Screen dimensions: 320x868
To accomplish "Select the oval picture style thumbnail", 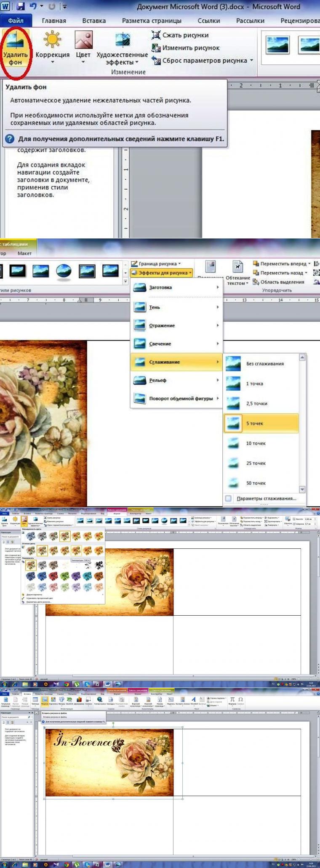I will [63, 271].
